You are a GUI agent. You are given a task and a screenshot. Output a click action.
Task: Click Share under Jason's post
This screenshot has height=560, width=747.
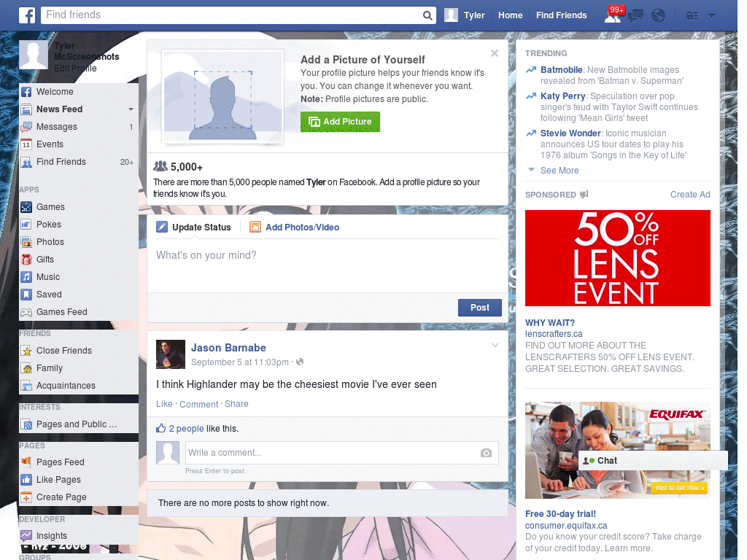236,404
